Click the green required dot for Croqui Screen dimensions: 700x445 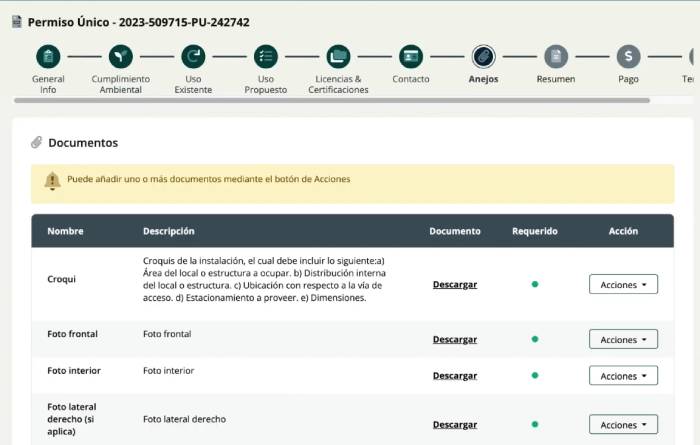pos(535,284)
